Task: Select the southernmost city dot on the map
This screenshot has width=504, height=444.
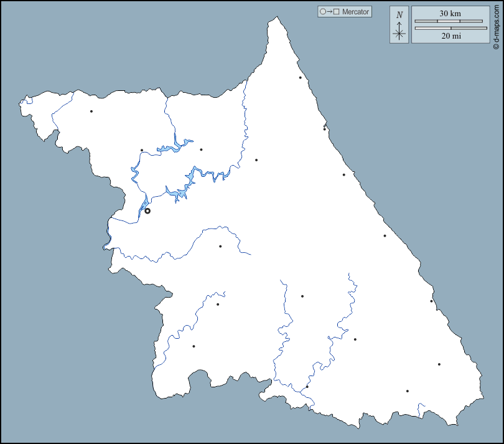Action: coord(407,391)
